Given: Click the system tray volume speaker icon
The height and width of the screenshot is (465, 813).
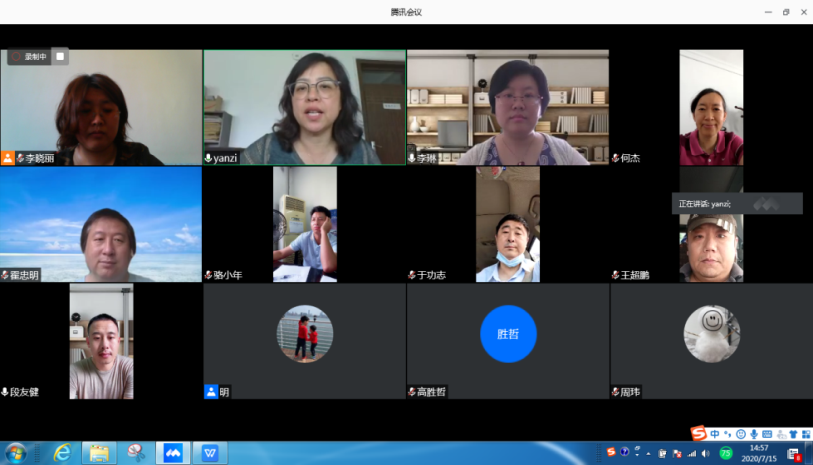Looking at the screenshot, I should [x=708, y=453].
